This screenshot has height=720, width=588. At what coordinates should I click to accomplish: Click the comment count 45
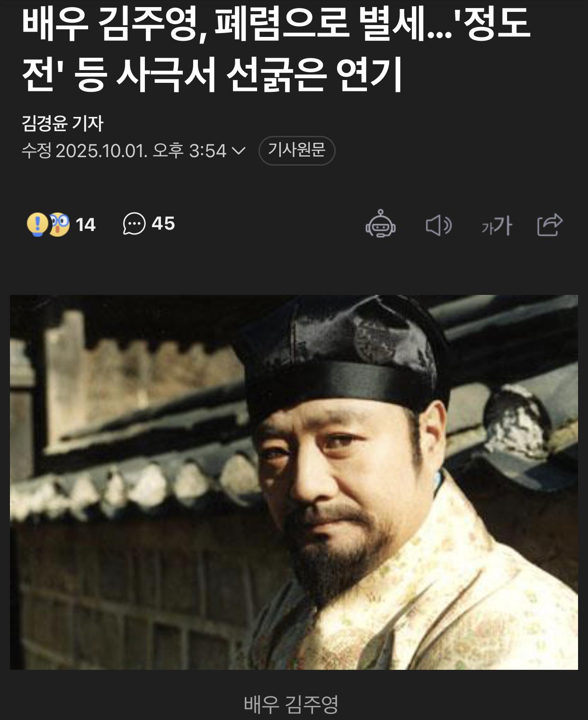[163, 223]
